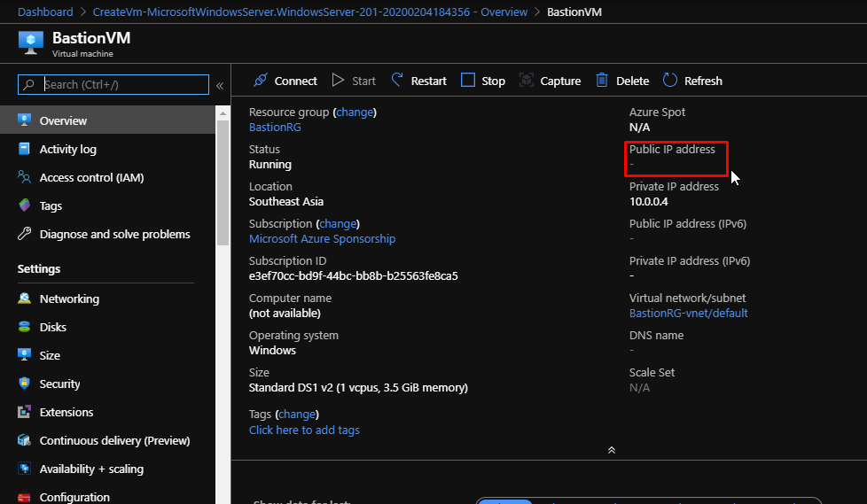Click the Size monitor icon
Screen dimensions: 867x504
(x=24, y=355)
